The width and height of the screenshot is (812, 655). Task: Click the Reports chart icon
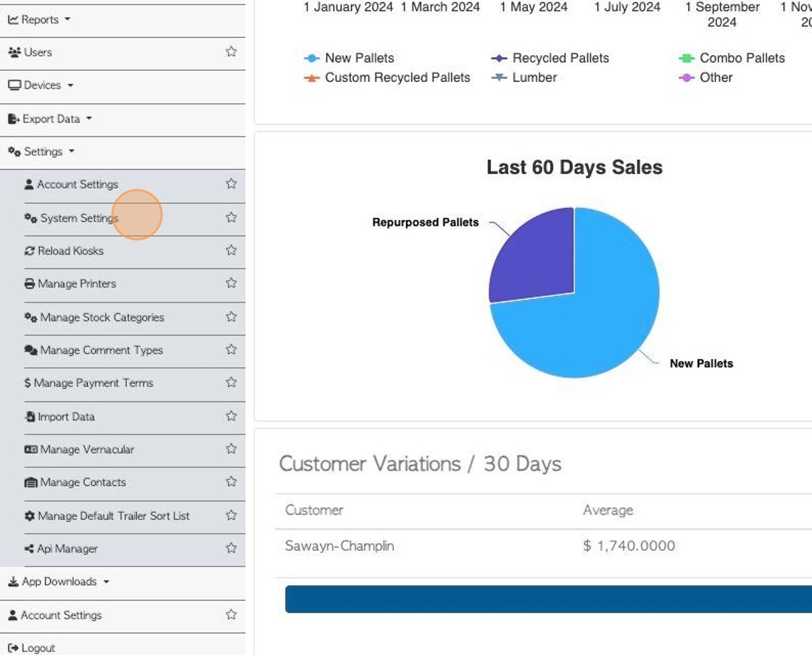point(13,20)
